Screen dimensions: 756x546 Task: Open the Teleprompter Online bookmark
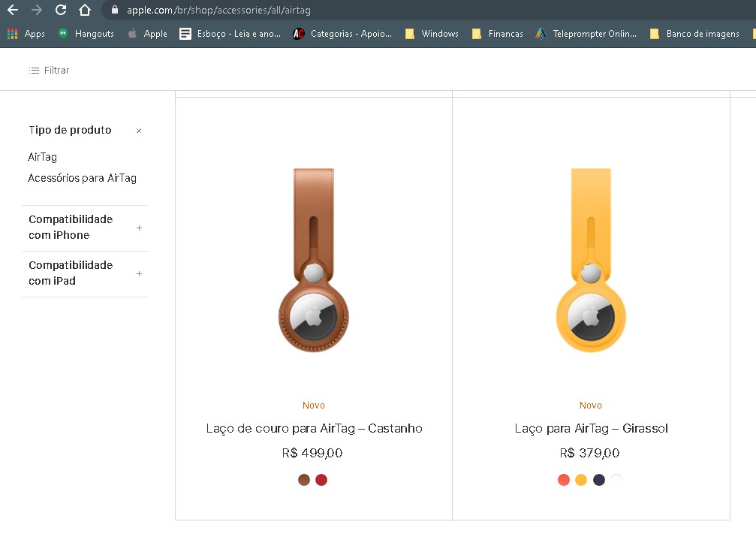(586, 33)
